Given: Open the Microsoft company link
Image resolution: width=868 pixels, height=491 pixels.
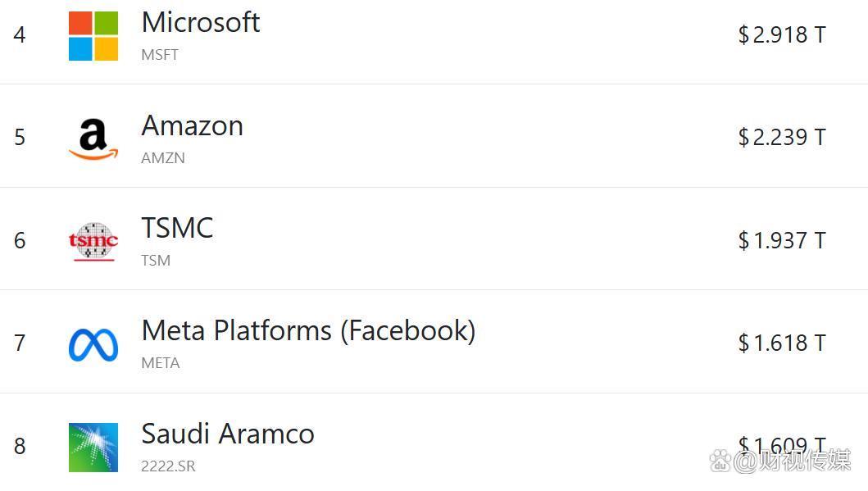Looking at the screenshot, I should pos(200,22).
